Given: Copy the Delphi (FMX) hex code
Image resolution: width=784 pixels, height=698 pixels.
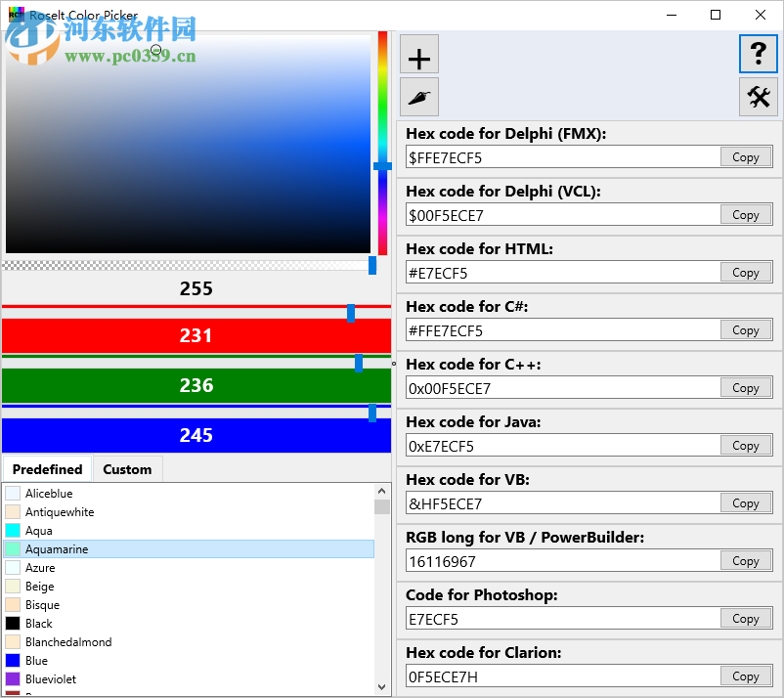Looking at the screenshot, I should click(746, 156).
